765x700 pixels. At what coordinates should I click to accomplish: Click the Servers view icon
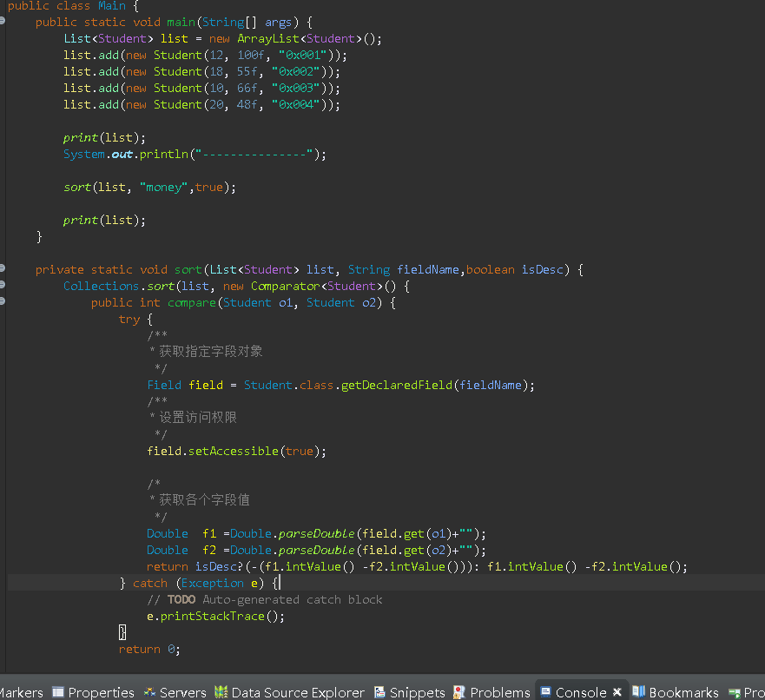150,692
